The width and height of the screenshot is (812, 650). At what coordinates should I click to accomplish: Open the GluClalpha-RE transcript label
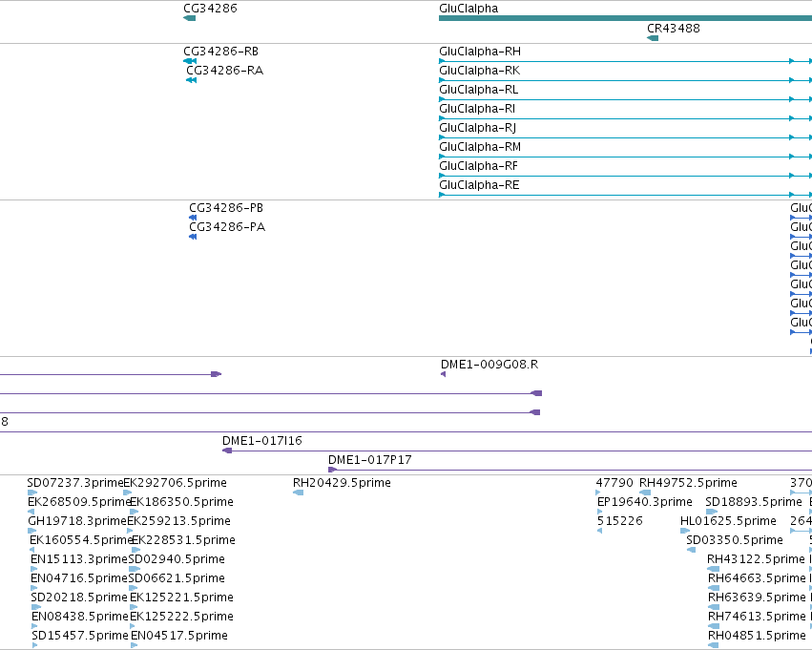(x=479, y=185)
